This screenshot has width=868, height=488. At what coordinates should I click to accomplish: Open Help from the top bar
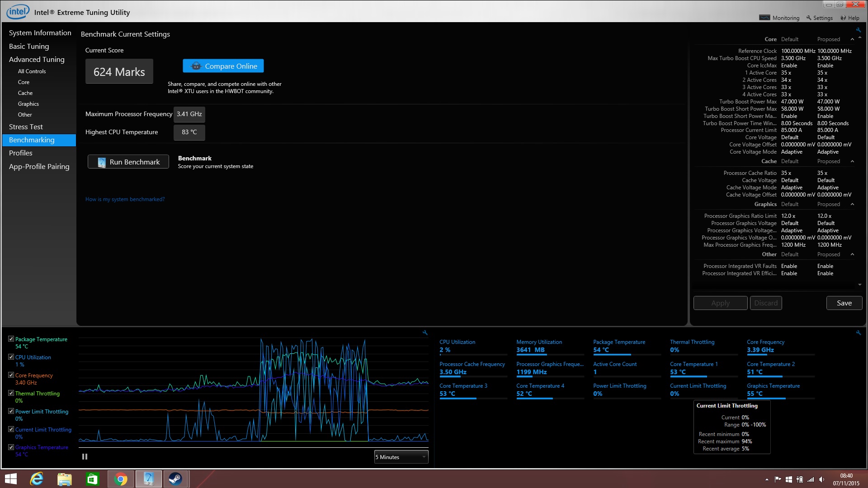click(x=850, y=18)
